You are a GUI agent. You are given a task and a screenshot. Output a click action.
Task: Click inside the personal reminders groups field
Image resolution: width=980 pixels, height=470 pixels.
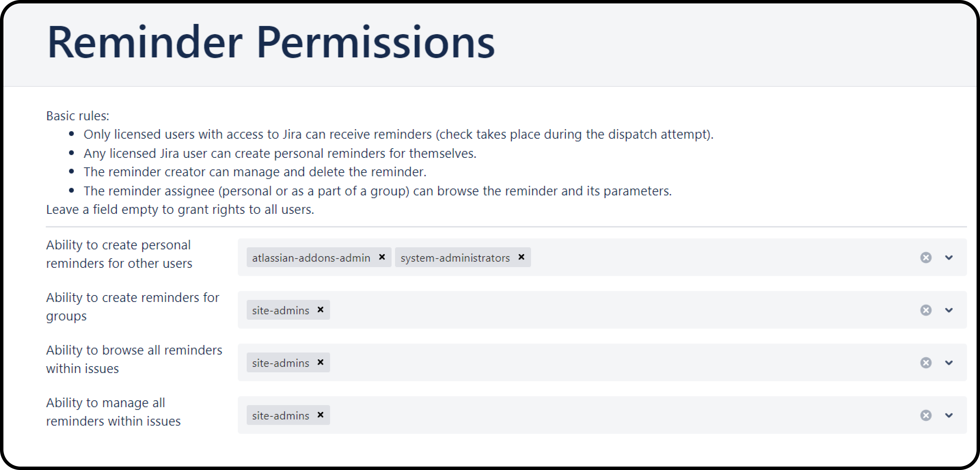click(704, 258)
